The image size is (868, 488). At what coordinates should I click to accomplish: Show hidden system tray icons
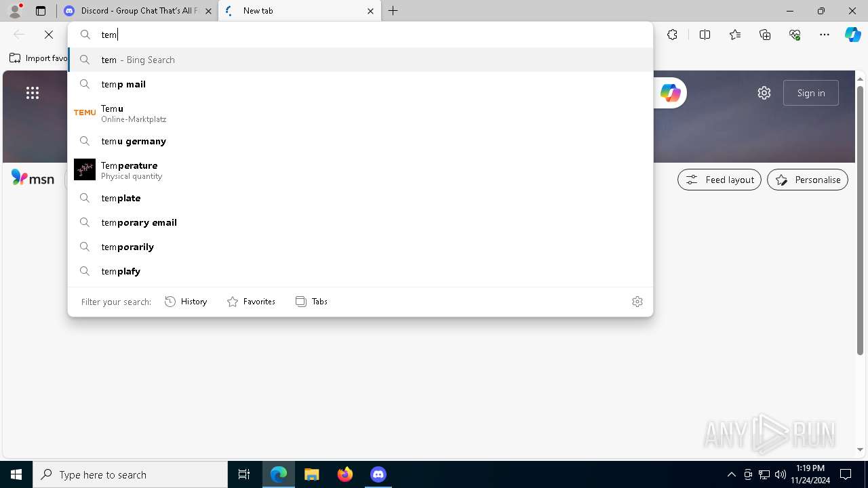pyautogui.click(x=731, y=474)
